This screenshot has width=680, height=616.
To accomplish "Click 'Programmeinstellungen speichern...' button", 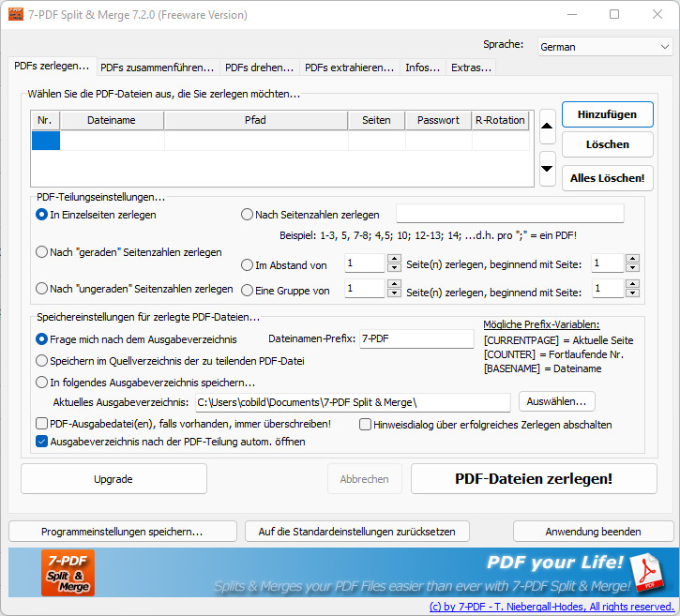I will pyautogui.click(x=122, y=532).
